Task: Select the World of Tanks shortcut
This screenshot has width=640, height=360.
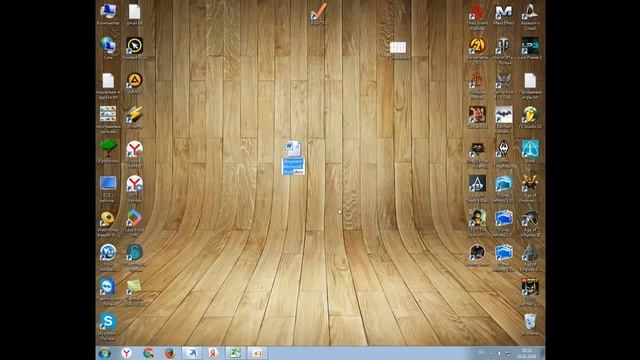Action: pyautogui.click(x=504, y=51)
